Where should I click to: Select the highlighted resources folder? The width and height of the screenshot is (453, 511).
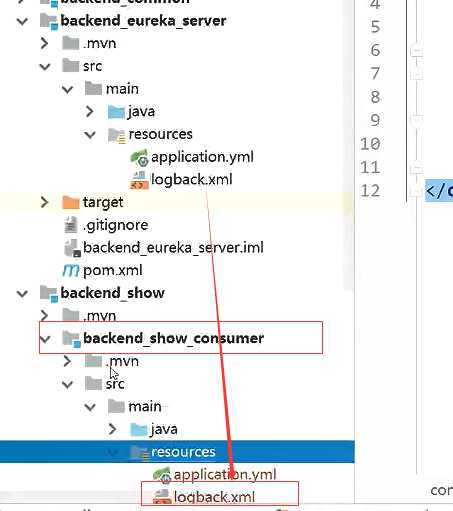coord(177,452)
